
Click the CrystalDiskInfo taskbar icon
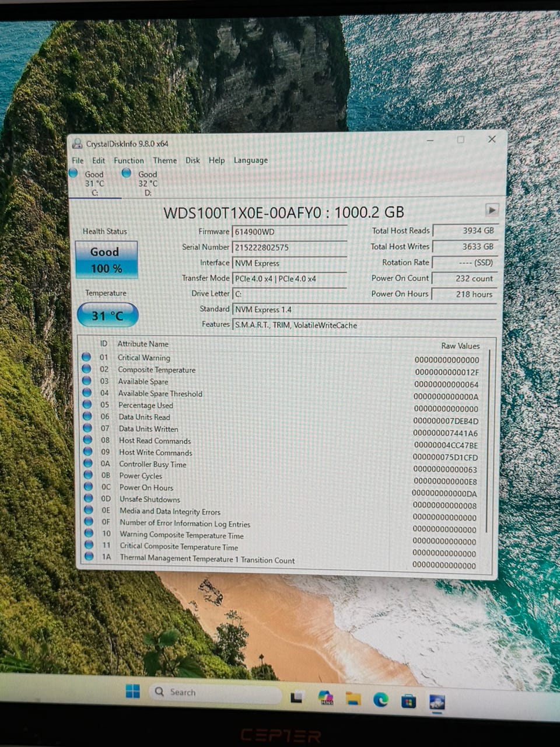point(436,701)
